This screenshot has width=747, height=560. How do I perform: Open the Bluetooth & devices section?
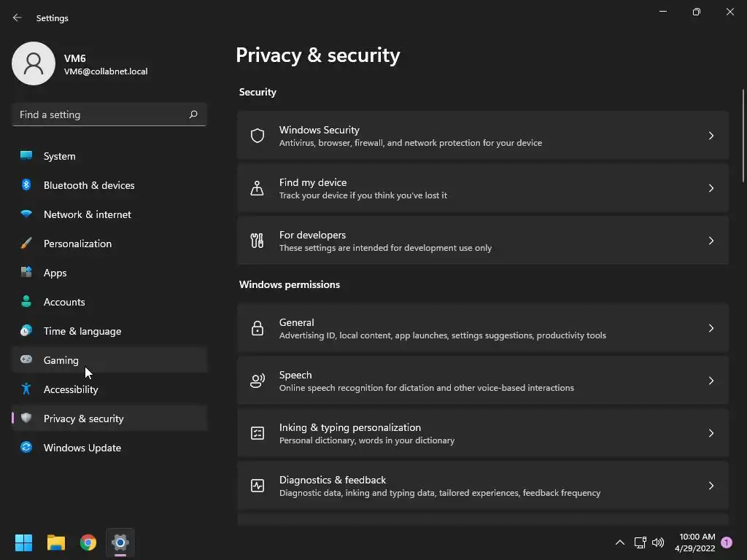point(89,185)
